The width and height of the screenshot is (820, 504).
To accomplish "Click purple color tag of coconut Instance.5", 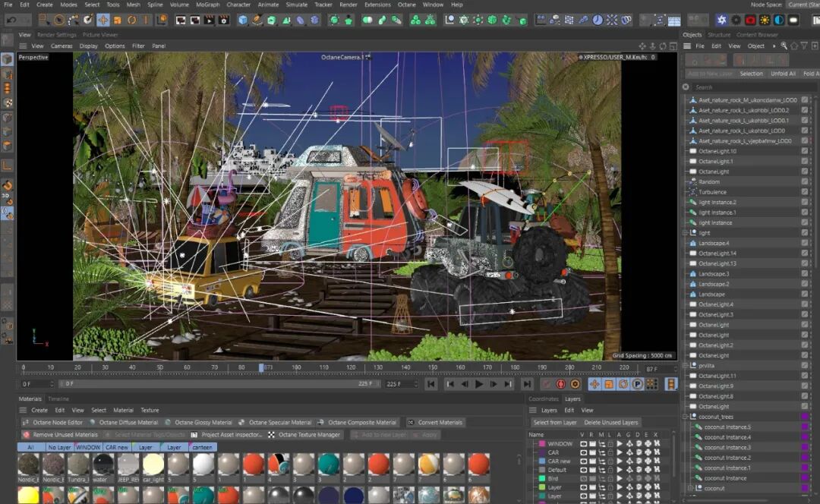I will pos(806,427).
